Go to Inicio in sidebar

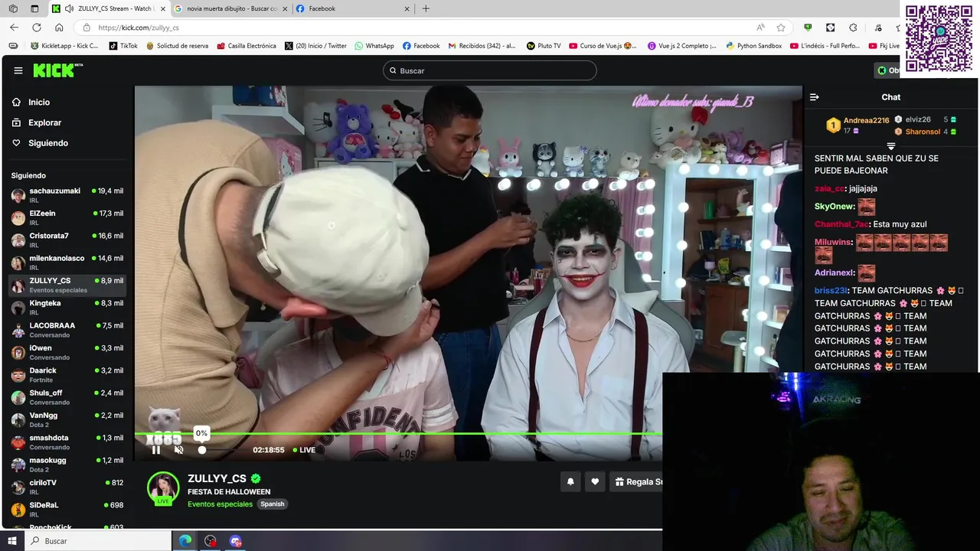39,102
